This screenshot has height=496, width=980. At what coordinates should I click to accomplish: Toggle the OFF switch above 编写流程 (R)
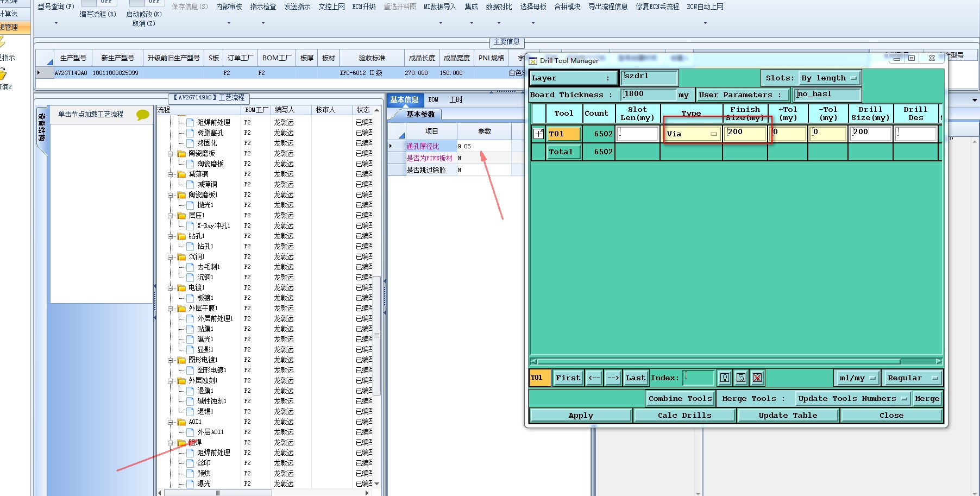tap(98, 2)
